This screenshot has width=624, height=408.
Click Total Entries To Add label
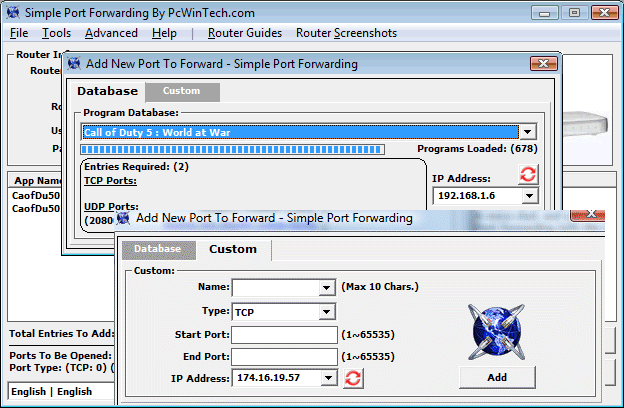pyautogui.click(x=62, y=334)
